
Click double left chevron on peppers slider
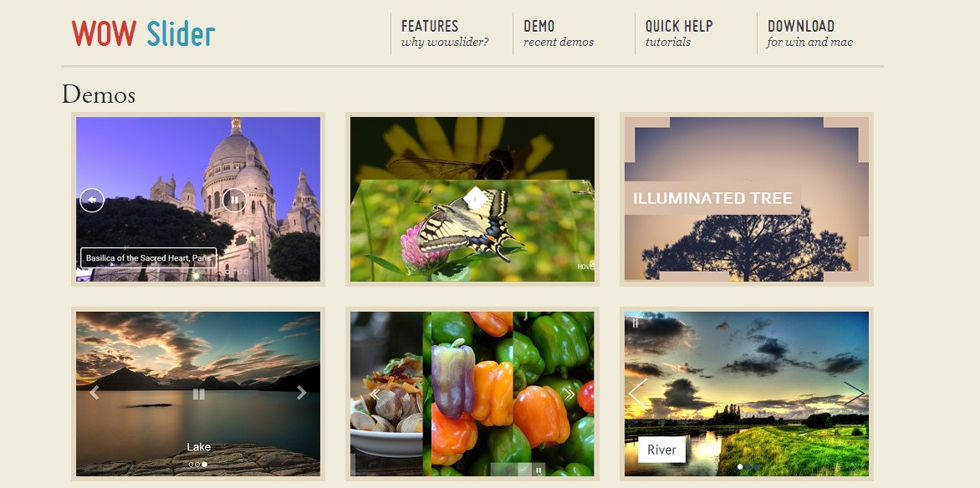[375, 394]
